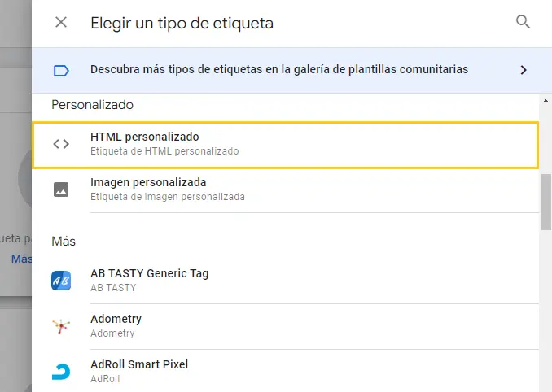The image size is (552, 392).
Task: Click the AdRoll logo icon
Action: [61, 372]
